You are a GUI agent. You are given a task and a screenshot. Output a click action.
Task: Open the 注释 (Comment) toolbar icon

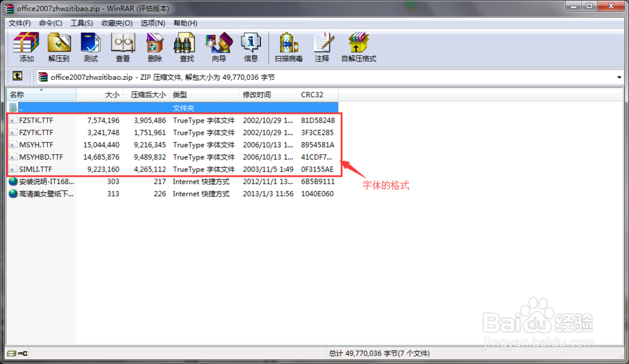pyautogui.click(x=324, y=43)
